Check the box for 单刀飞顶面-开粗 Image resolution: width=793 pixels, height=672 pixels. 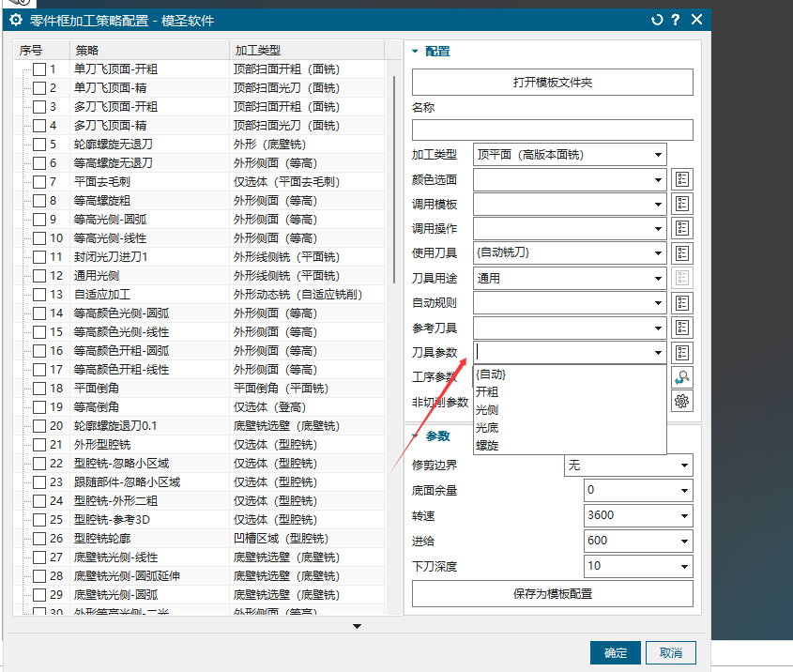(39, 69)
